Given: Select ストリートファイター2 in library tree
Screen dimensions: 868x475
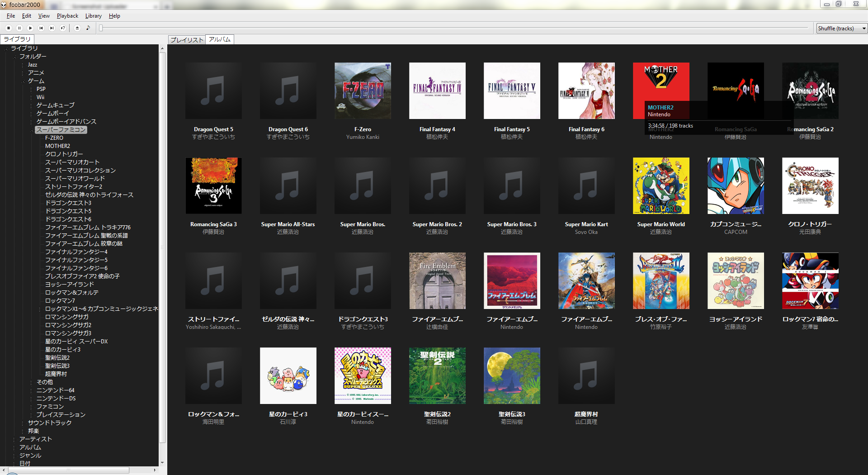Looking at the screenshot, I should (74, 187).
